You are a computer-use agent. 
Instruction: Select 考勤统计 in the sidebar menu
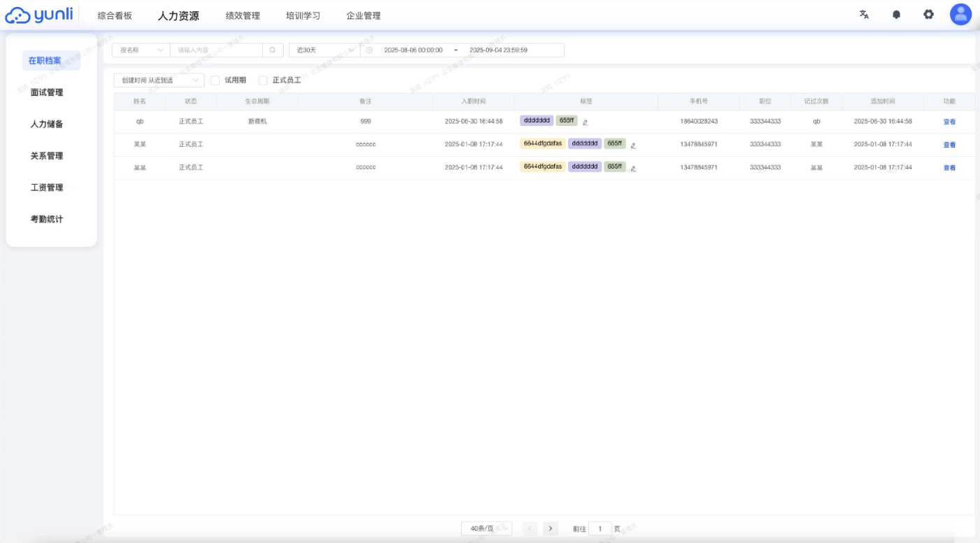click(46, 218)
